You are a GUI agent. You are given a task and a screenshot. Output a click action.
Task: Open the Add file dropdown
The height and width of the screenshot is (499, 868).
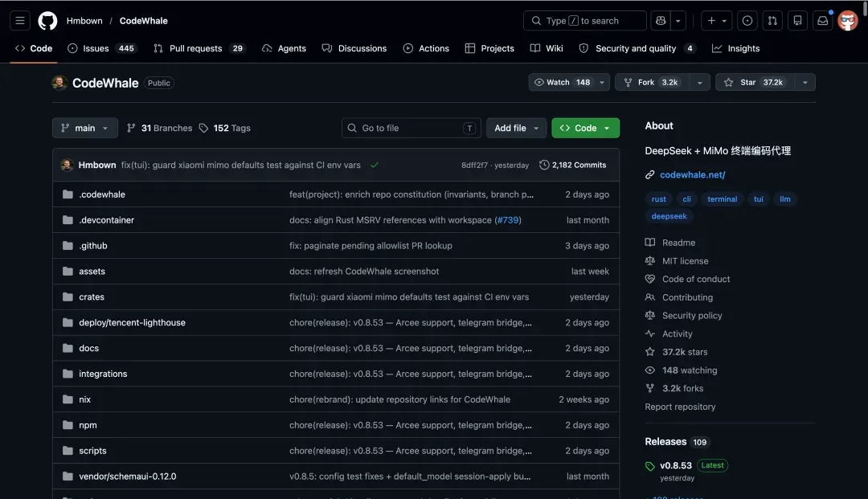(516, 128)
